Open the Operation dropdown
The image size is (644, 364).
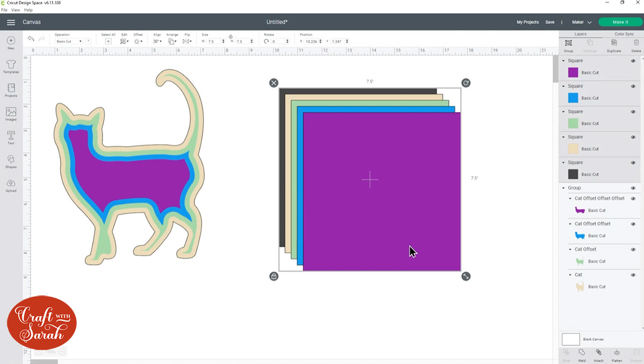70,41
